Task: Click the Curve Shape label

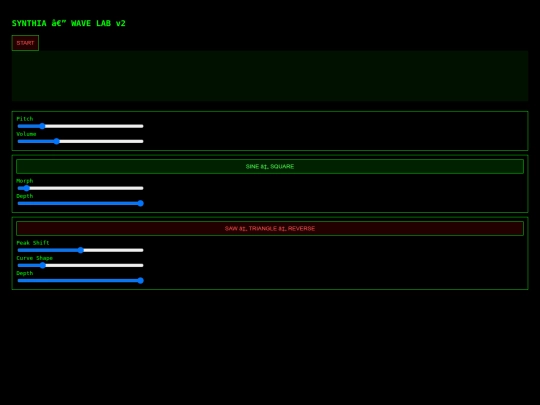Action: point(34,258)
